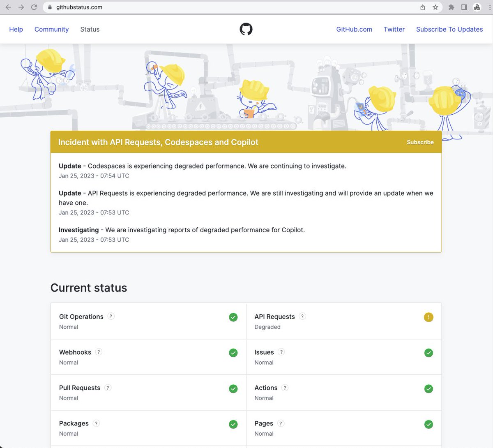Click the green check for Git Operations
This screenshot has height=448, width=493.
233,317
